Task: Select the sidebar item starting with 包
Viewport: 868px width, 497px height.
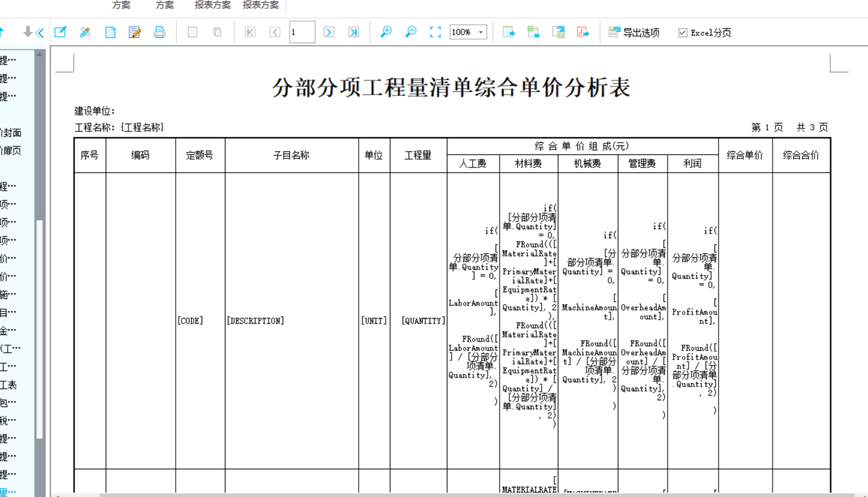Action: click(8, 402)
